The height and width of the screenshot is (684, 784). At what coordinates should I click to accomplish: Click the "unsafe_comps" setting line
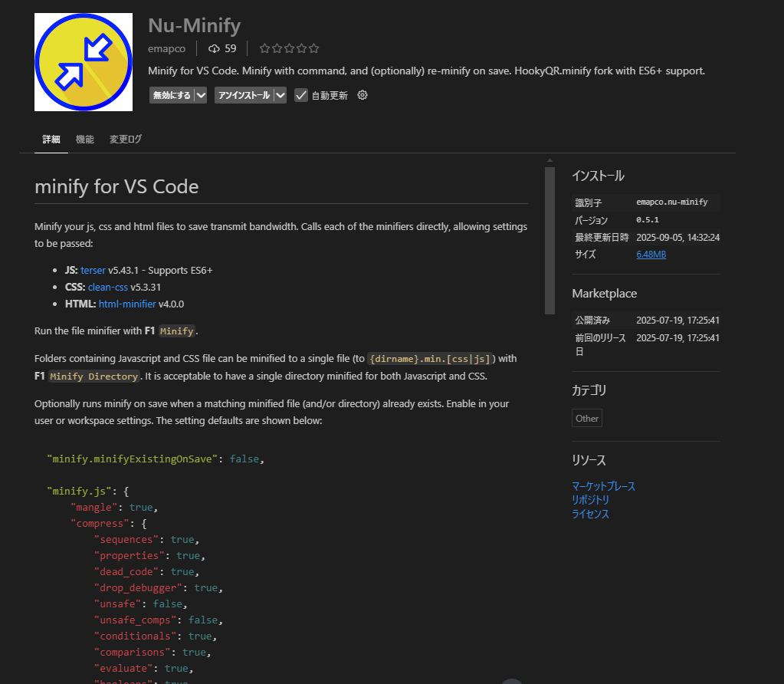click(159, 620)
